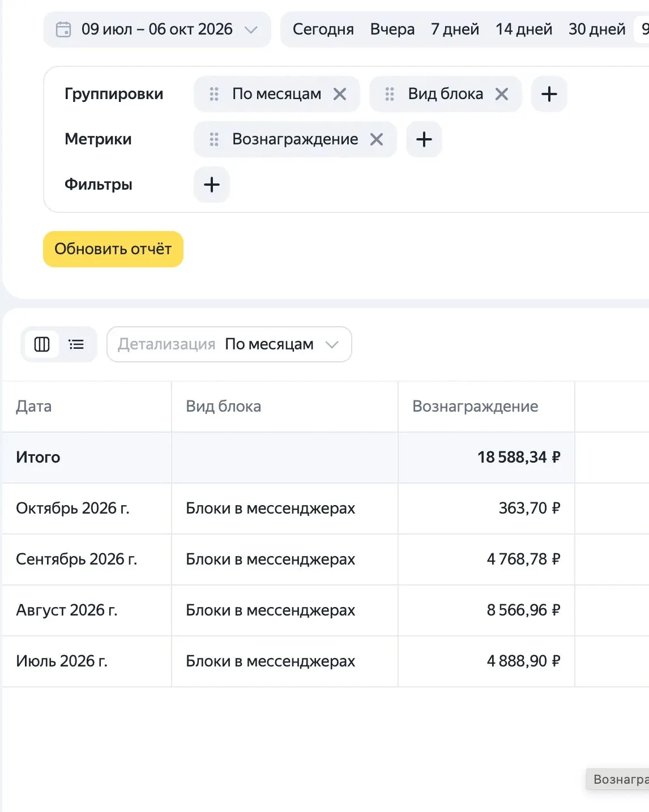Image resolution: width=649 pixels, height=812 pixels.
Task: Click the Вид блока grouping chip label
Action: (x=446, y=94)
